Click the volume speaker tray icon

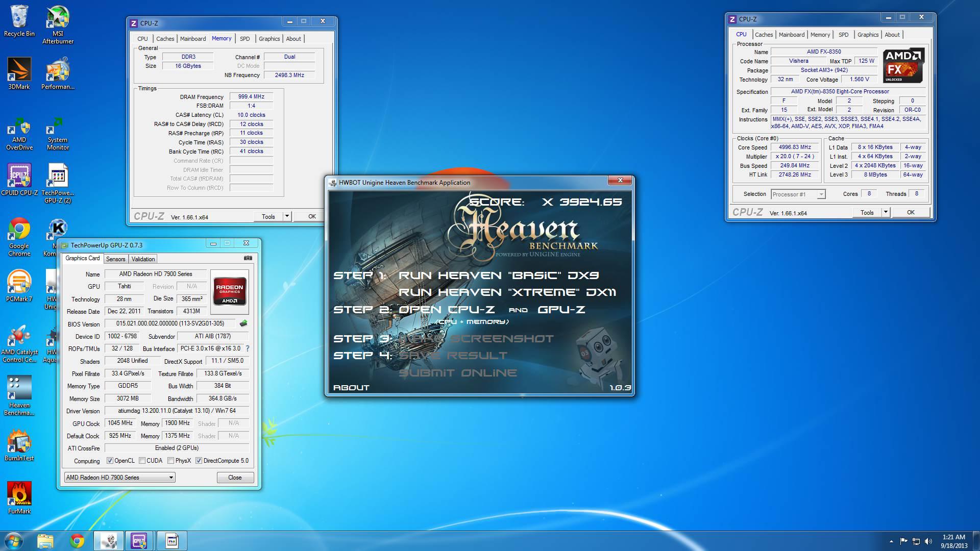tap(928, 541)
